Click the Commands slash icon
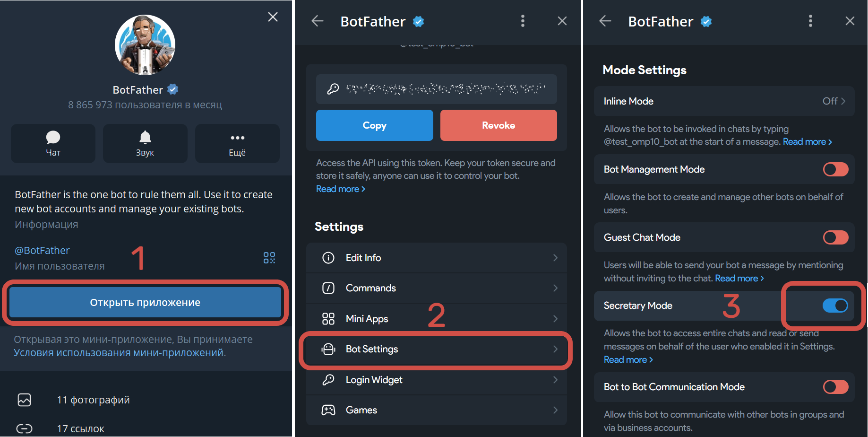This screenshot has height=437, width=868. pos(328,288)
